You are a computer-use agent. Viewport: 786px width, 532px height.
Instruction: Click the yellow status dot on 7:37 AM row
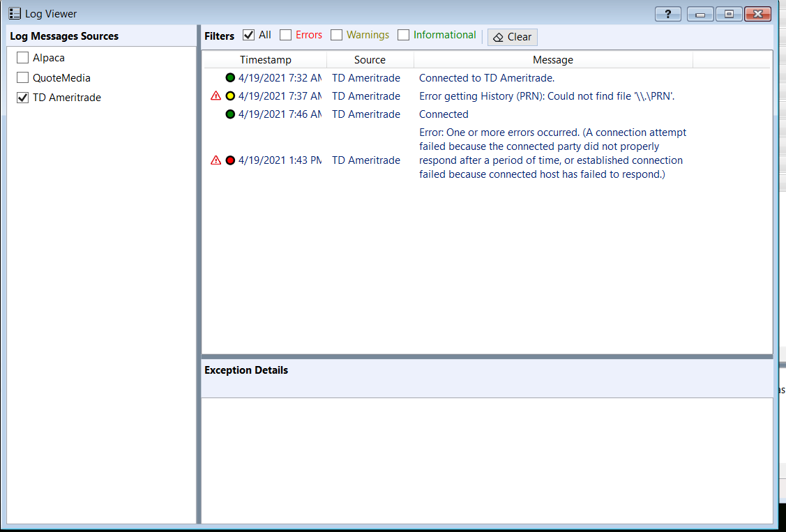coord(230,96)
